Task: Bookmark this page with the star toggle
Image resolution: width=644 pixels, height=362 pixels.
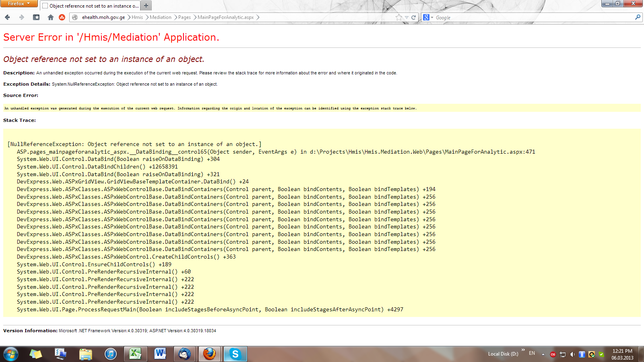Action: [x=399, y=17]
